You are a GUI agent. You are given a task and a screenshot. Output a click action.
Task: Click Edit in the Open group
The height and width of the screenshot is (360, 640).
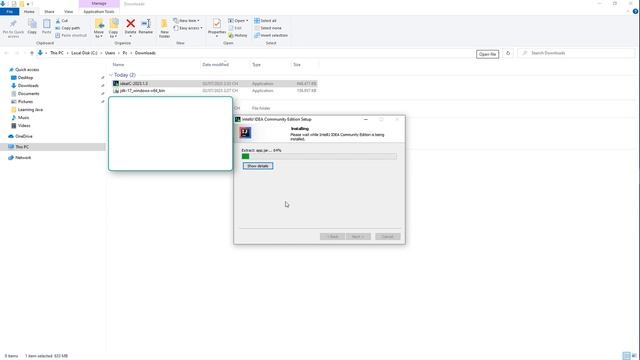click(235, 28)
